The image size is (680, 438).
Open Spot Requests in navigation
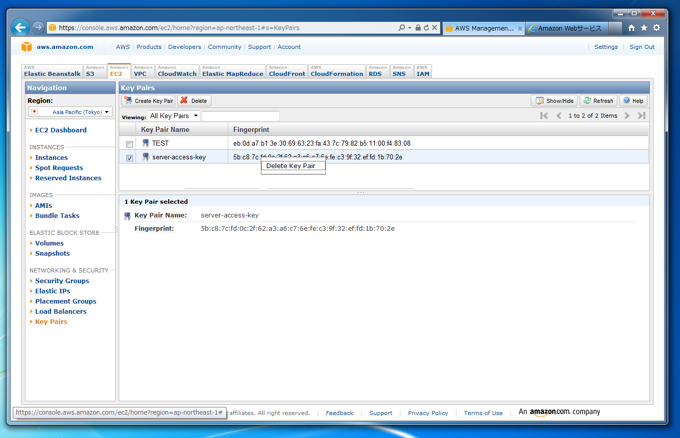coord(59,168)
